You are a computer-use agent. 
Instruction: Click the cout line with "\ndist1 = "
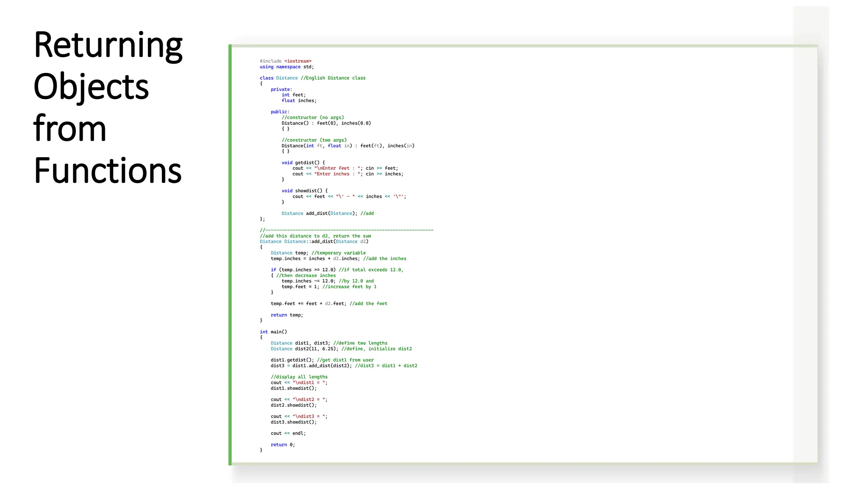pyautogui.click(x=299, y=383)
